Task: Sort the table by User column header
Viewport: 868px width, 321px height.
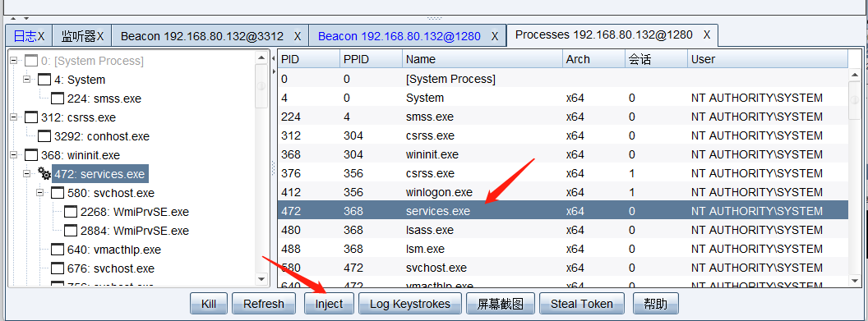Action: (x=768, y=59)
